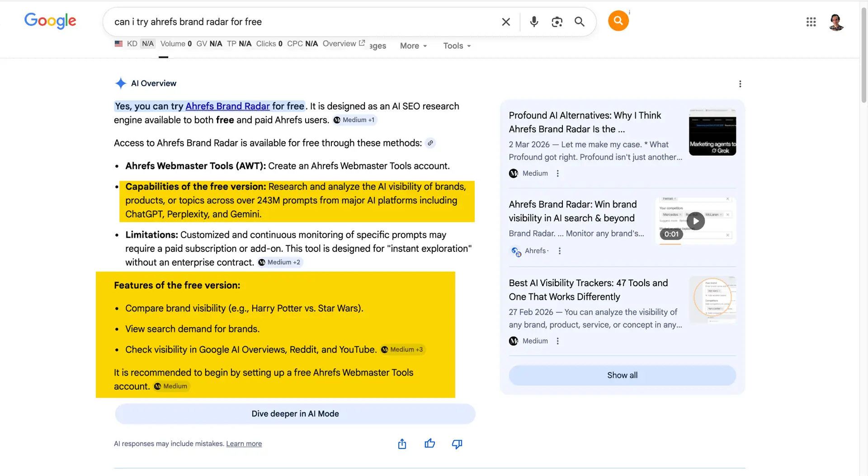Open Profound AI Alternatives article title
Screen dimensions: 868x476
pos(585,122)
